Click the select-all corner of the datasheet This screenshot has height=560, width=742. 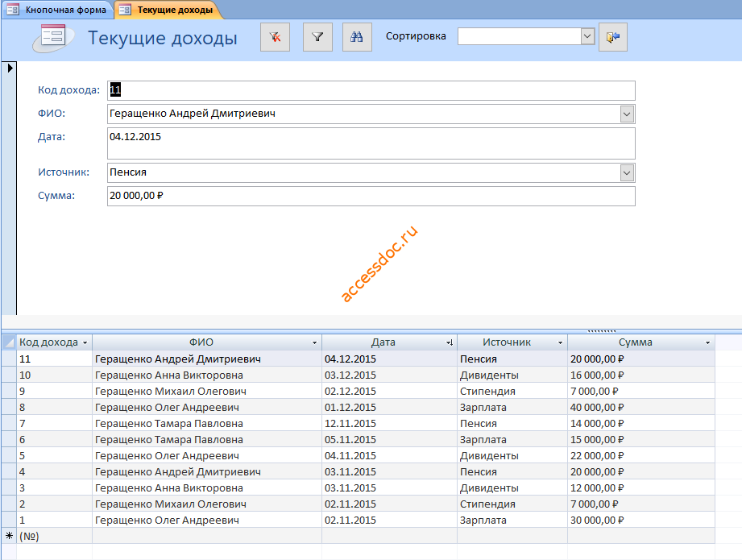tap(9, 342)
